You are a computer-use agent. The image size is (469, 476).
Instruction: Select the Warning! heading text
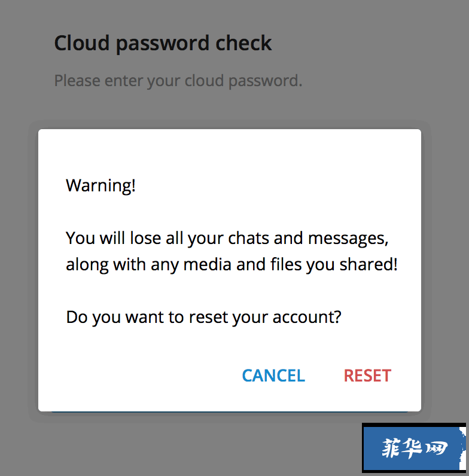[x=100, y=185]
